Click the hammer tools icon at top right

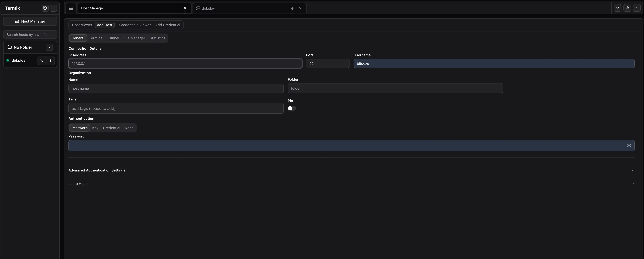pos(627,8)
